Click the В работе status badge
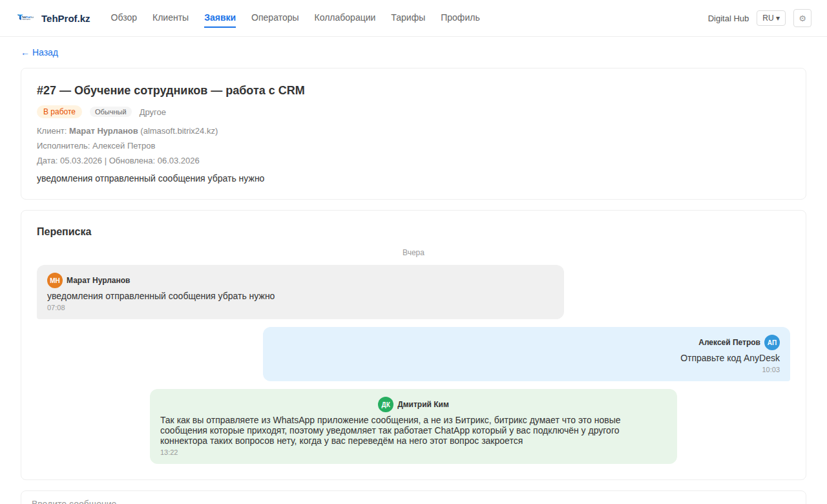Screen dimensions: 827x504 coord(59,112)
